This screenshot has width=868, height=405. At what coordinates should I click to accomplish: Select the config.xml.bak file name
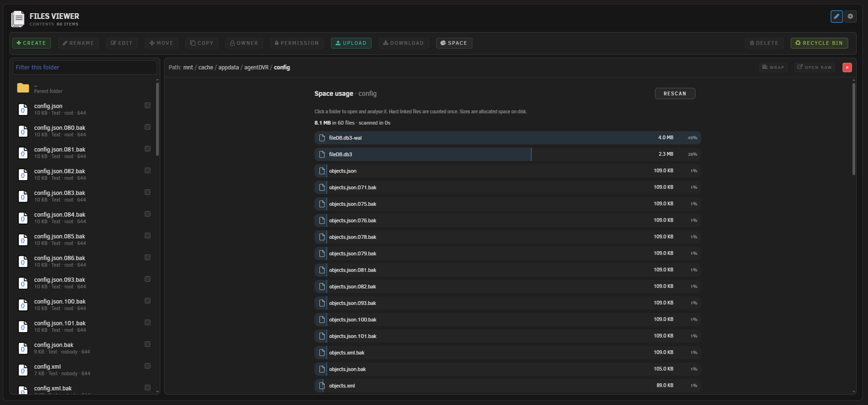pyautogui.click(x=53, y=388)
